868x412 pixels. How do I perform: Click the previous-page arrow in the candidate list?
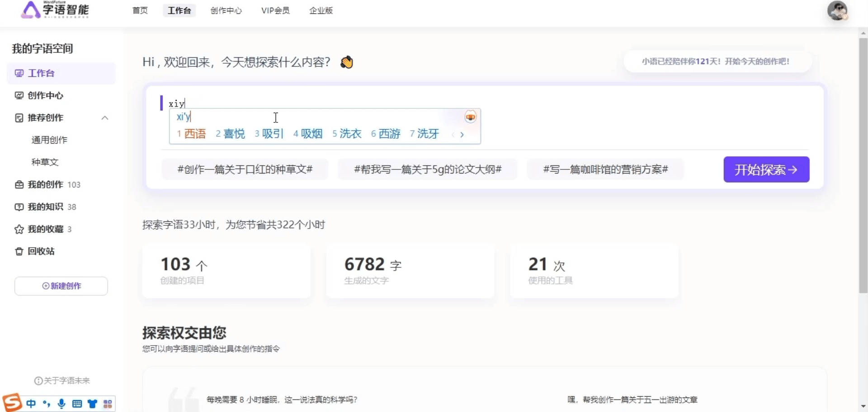point(453,134)
